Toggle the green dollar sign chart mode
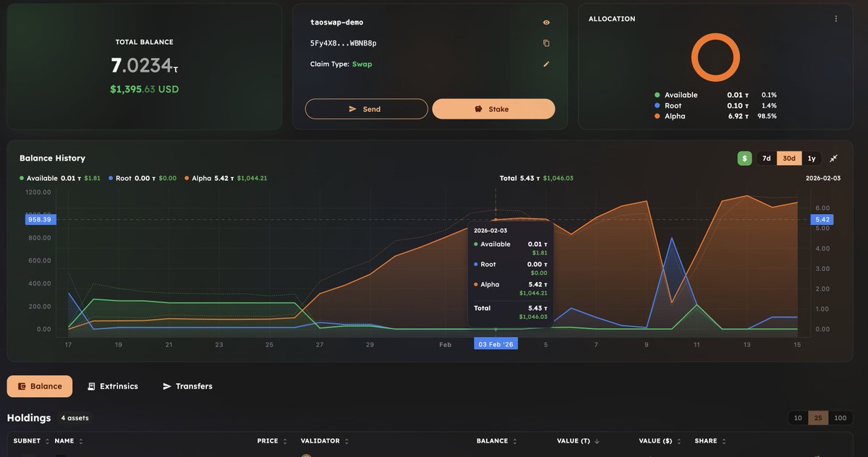Viewport: 868px width, 457px height. click(x=744, y=158)
